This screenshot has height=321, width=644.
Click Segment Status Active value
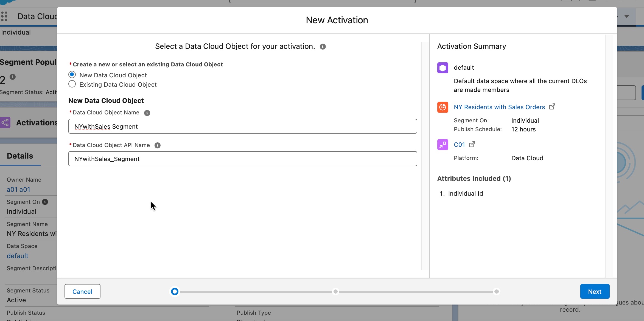[x=16, y=300]
